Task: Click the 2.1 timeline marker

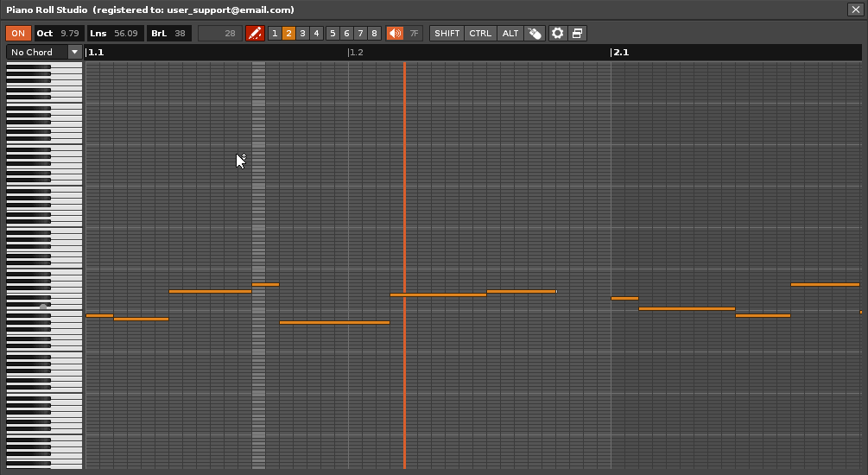Action: [x=620, y=52]
